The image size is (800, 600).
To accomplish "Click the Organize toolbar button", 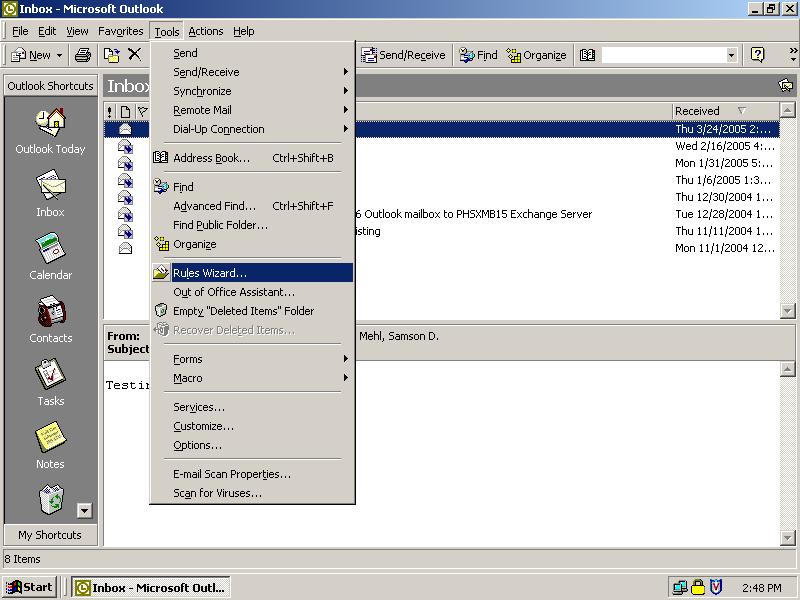I will 537,55.
